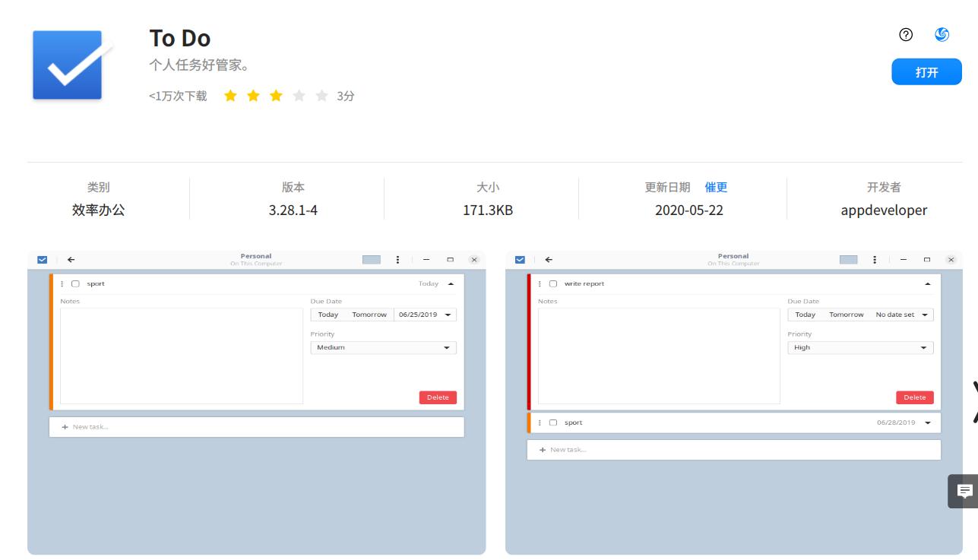The image size is (978, 560).
Task: Open the three-dot menu in the right screenshot
Action: point(875,259)
